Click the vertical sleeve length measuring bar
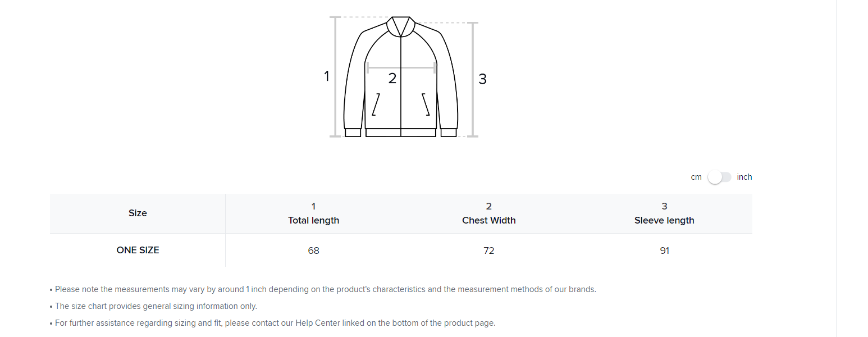This screenshot has height=337, width=868. (472, 80)
